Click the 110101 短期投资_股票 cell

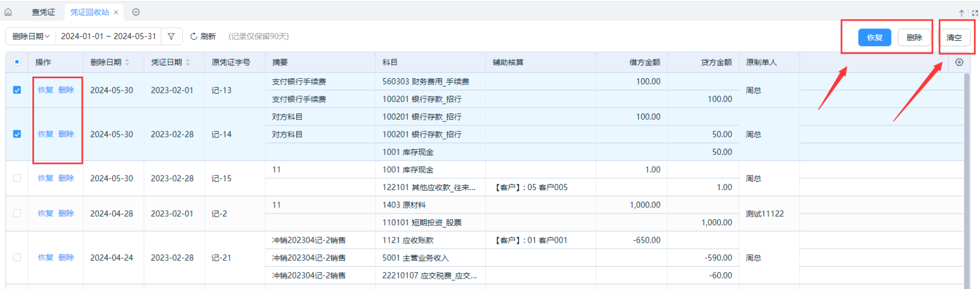(x=430, y=222)
